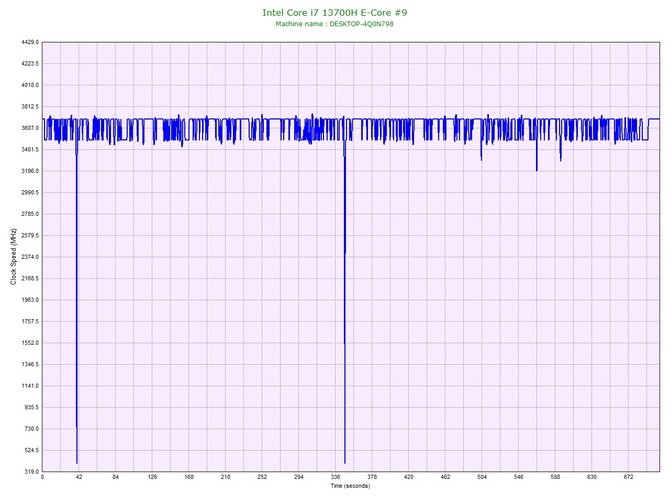Click the 420 mark on the time axis

408,477
